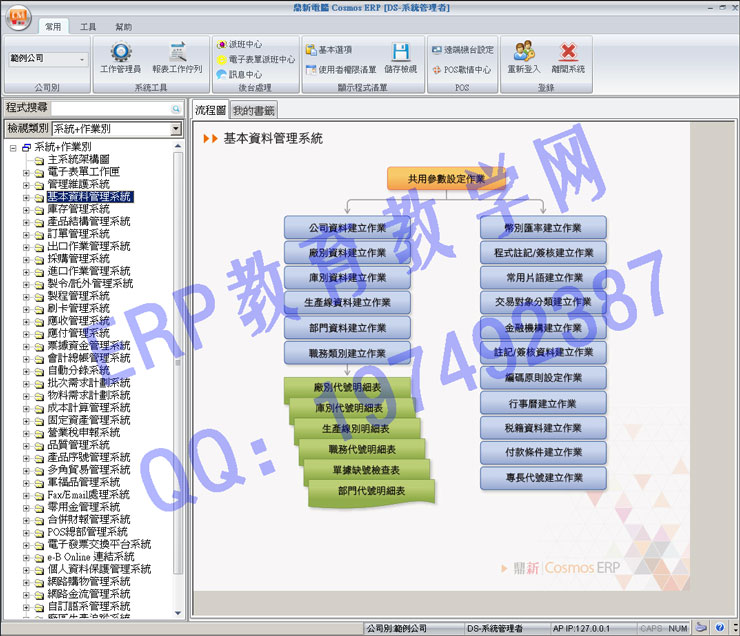Click folder icon of 主系統架構圖
This screenshot has height=636, width=740.
(x=39, y=160)
